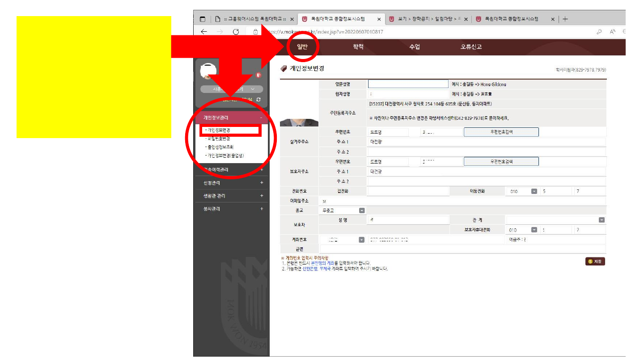Image resolution: width=644 pixels, height=362 pixels.
Task: Click the session timer refresh icon
Action: tap(258, 100)
